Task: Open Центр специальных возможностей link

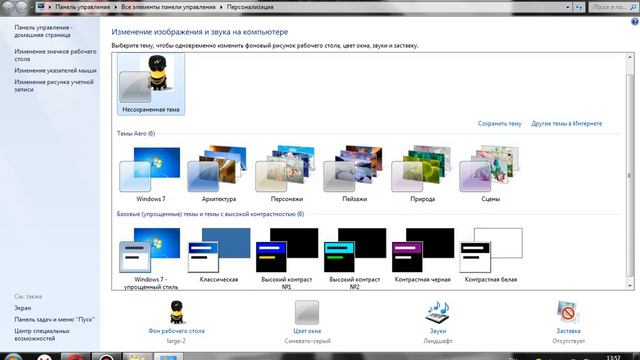Action: point(42,335)
